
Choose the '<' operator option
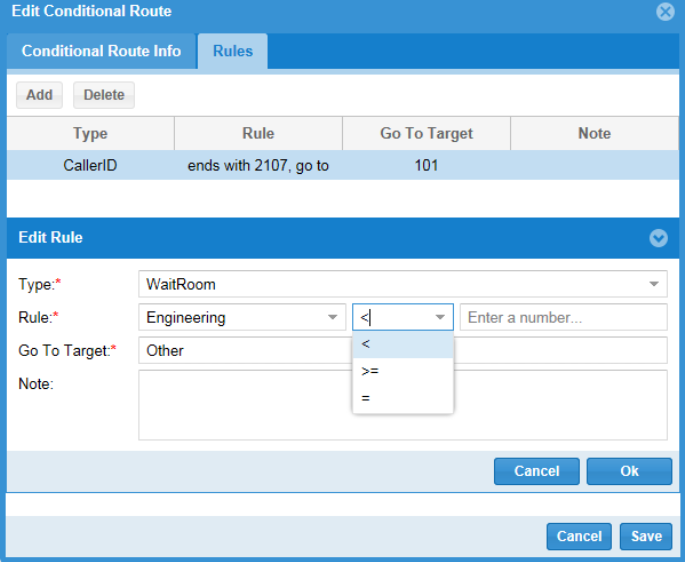[403, 344]
